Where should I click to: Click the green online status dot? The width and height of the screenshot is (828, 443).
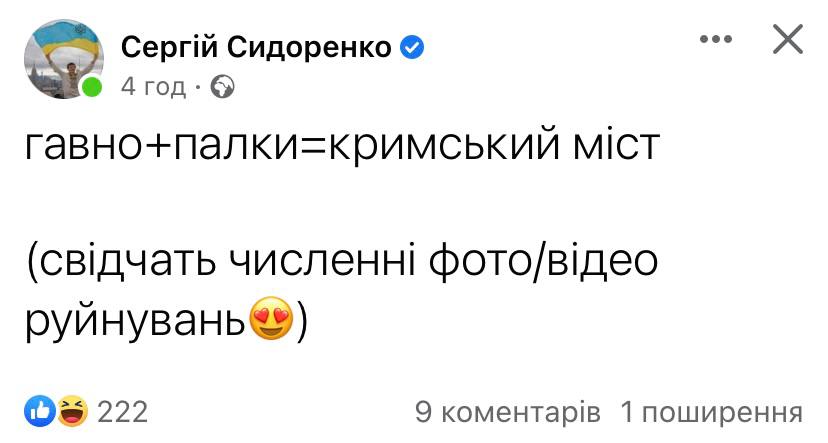point(92,88)
